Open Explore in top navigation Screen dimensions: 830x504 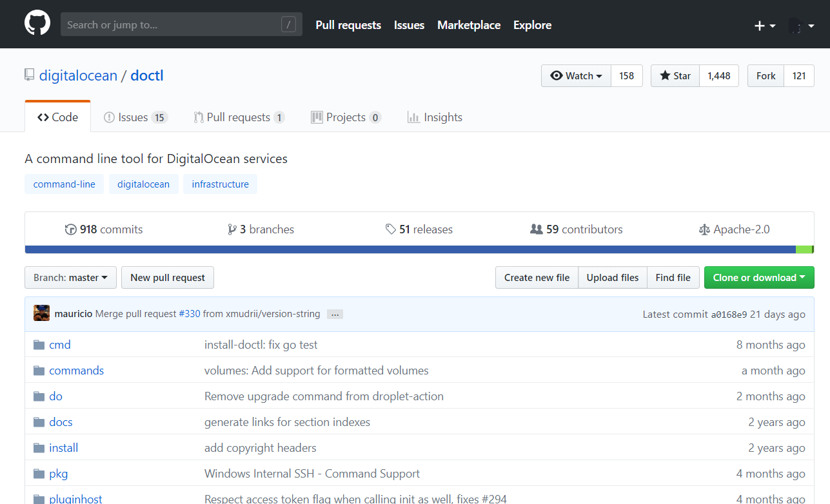pyautogui.click(x=532, y=25)
